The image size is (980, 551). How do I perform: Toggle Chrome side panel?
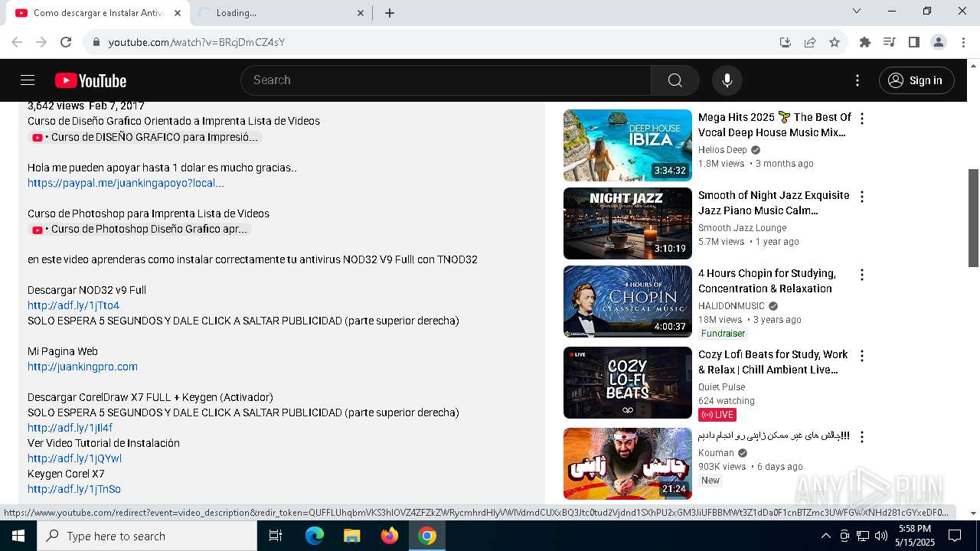click(x=913, y=42)
